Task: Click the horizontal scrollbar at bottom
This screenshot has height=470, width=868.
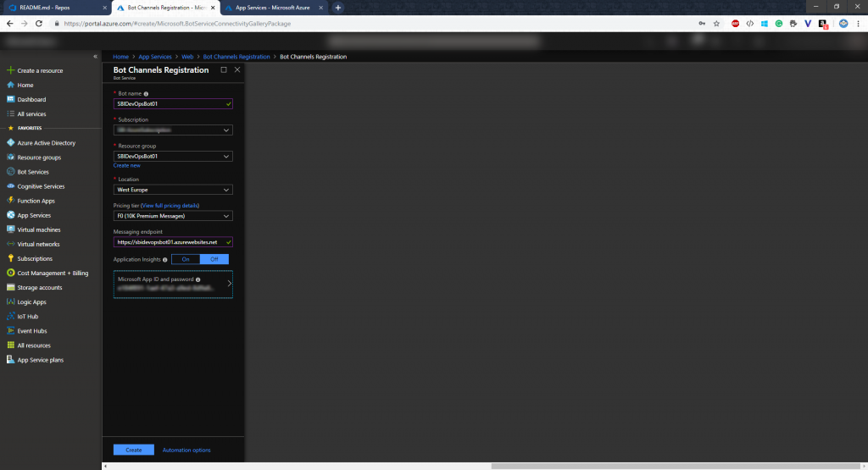Action: [676, 466]
